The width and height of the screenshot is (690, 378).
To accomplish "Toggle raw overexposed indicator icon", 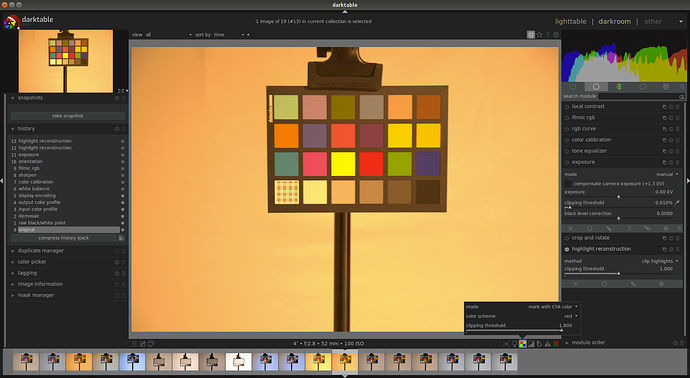I will pos(523,344).
